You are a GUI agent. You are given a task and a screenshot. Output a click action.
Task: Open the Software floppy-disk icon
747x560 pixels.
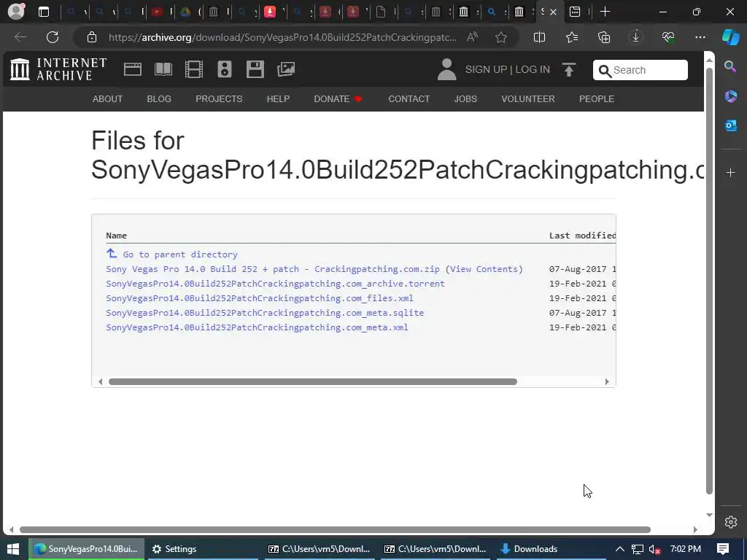(x=255, y=69)
